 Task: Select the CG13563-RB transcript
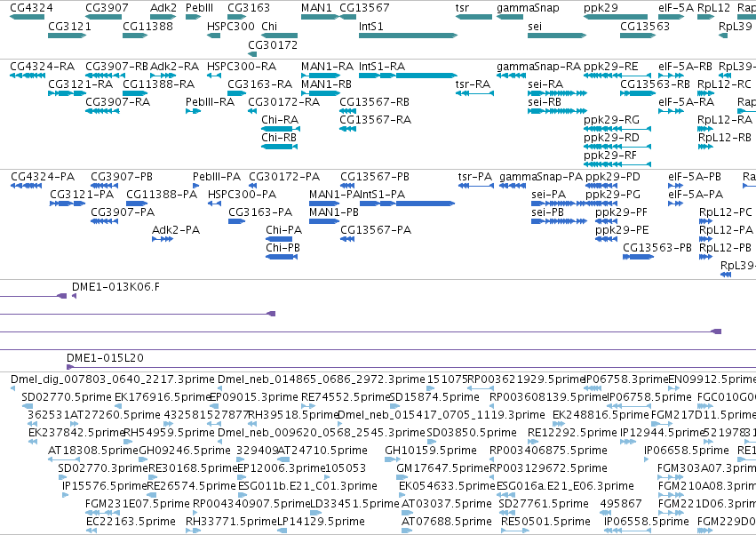(638, 93)
